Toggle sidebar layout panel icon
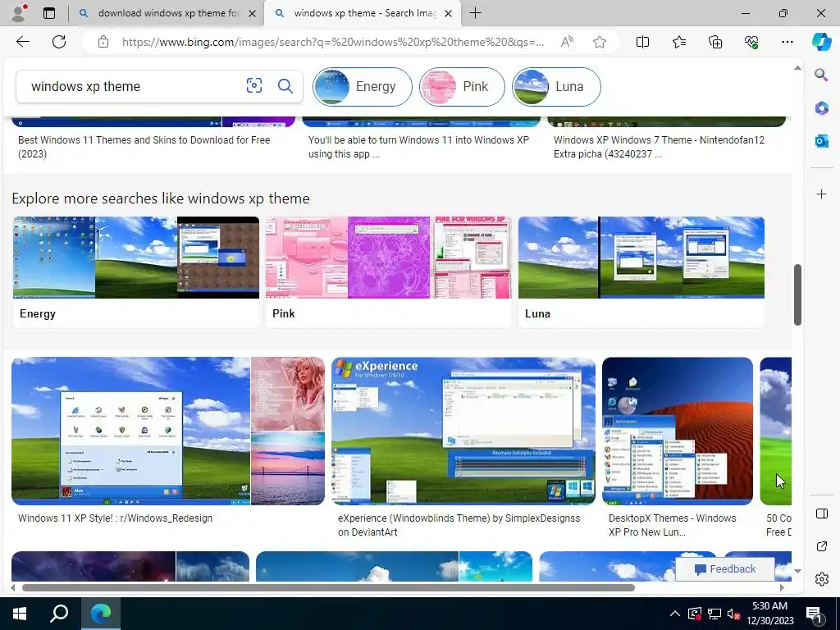Screen dimensions: 840x630 coord(821,514)
